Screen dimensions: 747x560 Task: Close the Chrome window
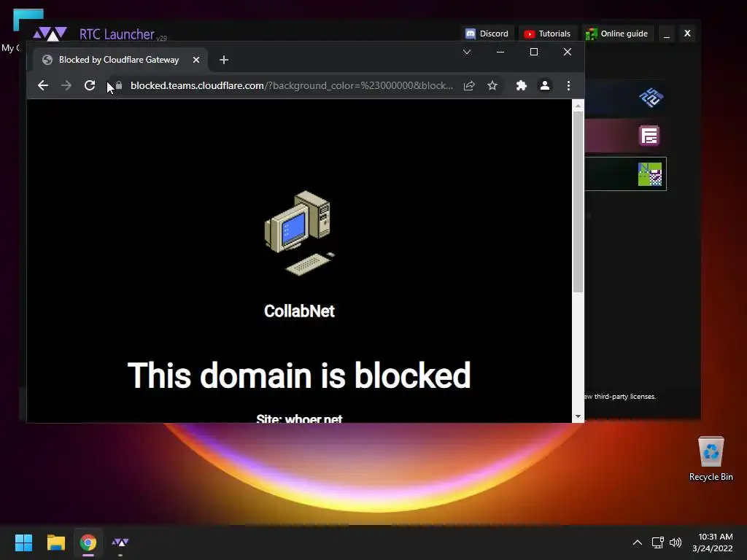pyautogui.click(x=568, y=52)
